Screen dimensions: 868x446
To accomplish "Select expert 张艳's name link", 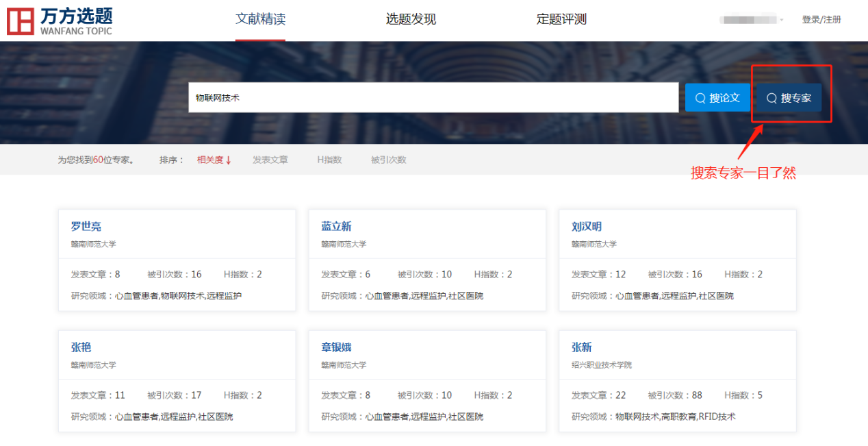I will (x=81, y=347).
